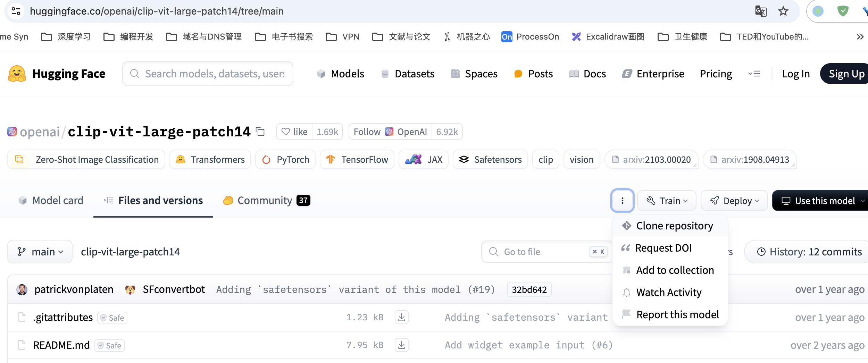View the 1.69k likes count
This screenshot has width=868, height=363.
point(327,132)
